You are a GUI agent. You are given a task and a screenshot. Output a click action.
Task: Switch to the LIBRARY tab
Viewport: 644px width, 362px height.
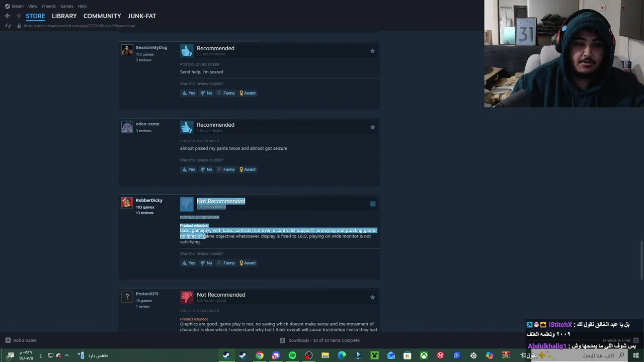(x=64, y=16)
